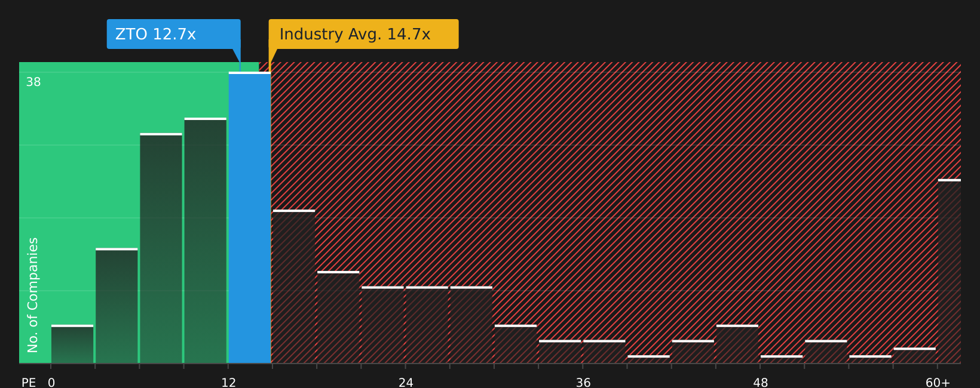
Task: Select the tall 60+ PE histogram bar
Action: pyautogui.click(x=950, y=271)
